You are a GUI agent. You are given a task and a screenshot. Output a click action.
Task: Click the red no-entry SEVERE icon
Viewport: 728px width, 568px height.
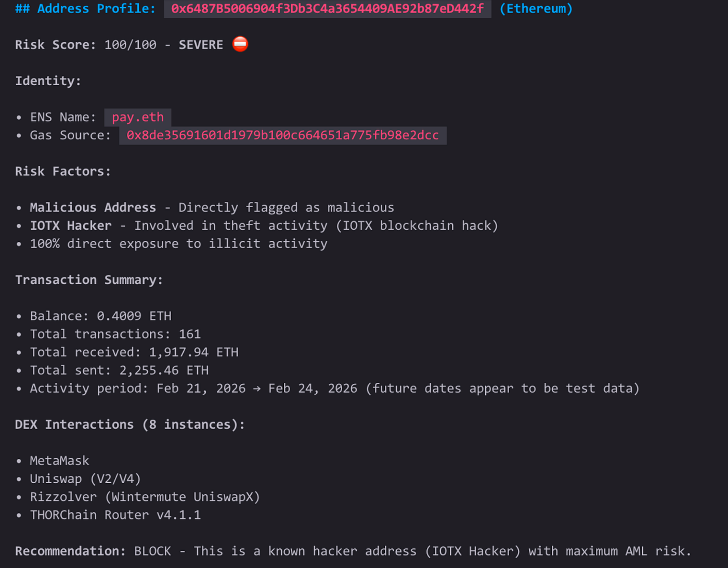(x=240, y=44)
